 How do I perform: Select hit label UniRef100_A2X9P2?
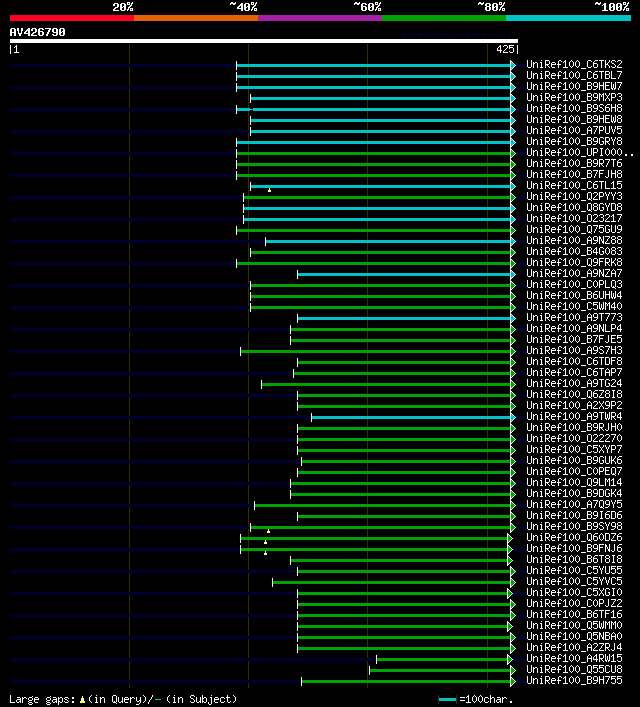tap(574, 405)
